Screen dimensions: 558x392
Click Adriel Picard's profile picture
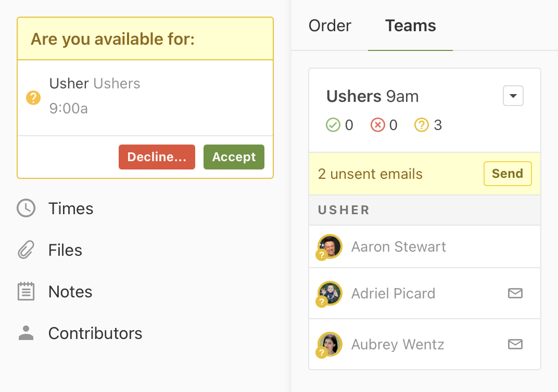(x=330, y=293)
